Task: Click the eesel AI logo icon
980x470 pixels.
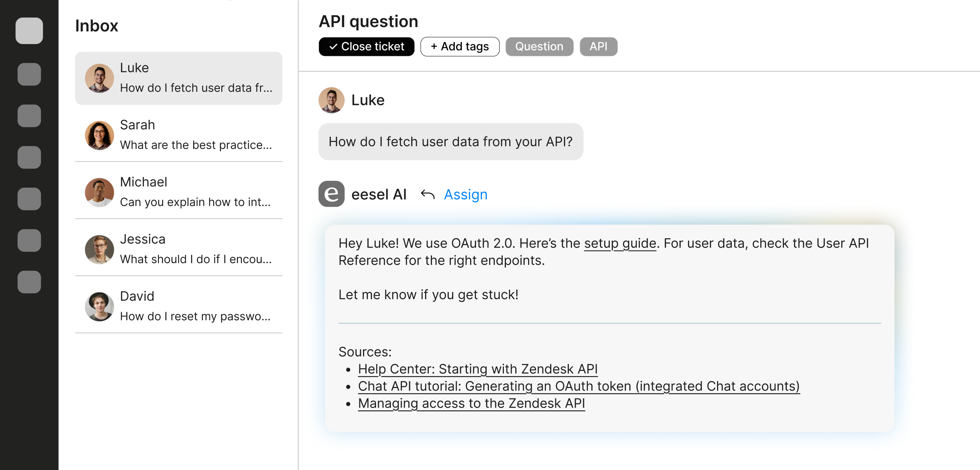Action: tap(331, 194)
